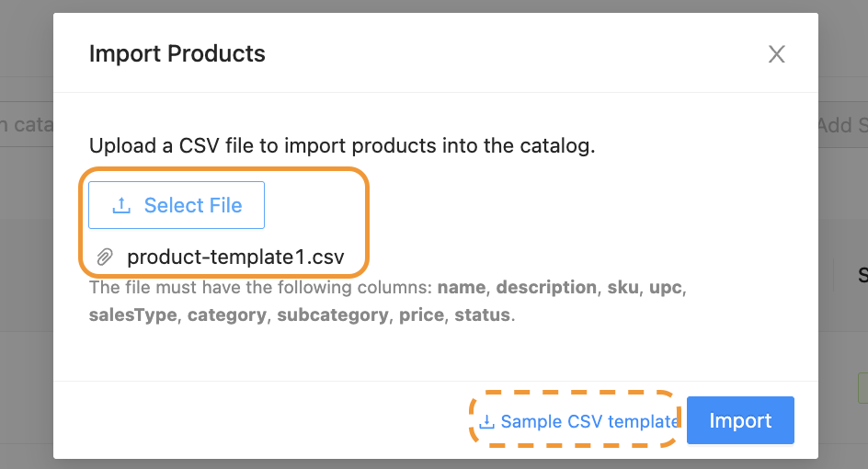Open the Sample CSV template link
The height and width of the screenshot is (469, 868).
click(589, 422)
